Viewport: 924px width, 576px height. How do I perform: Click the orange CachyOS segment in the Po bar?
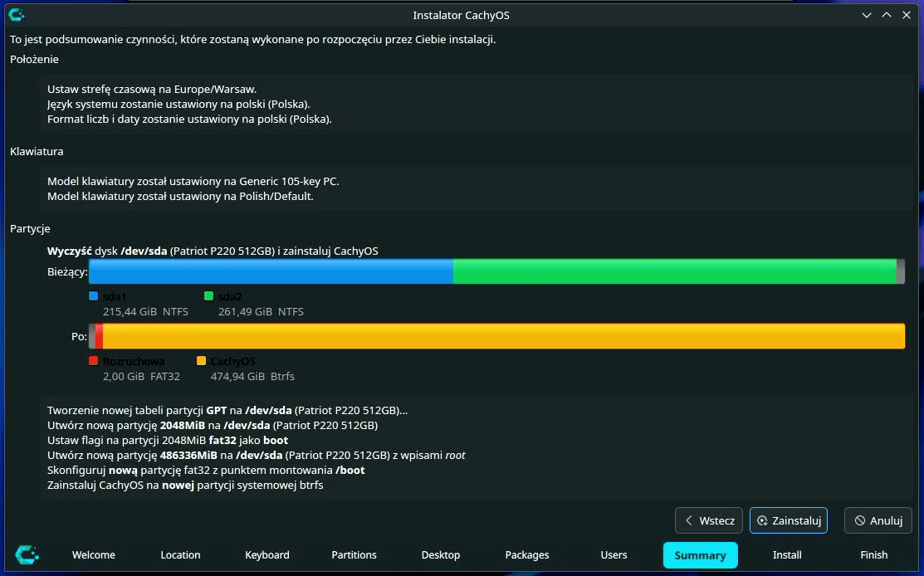(504, 335)
